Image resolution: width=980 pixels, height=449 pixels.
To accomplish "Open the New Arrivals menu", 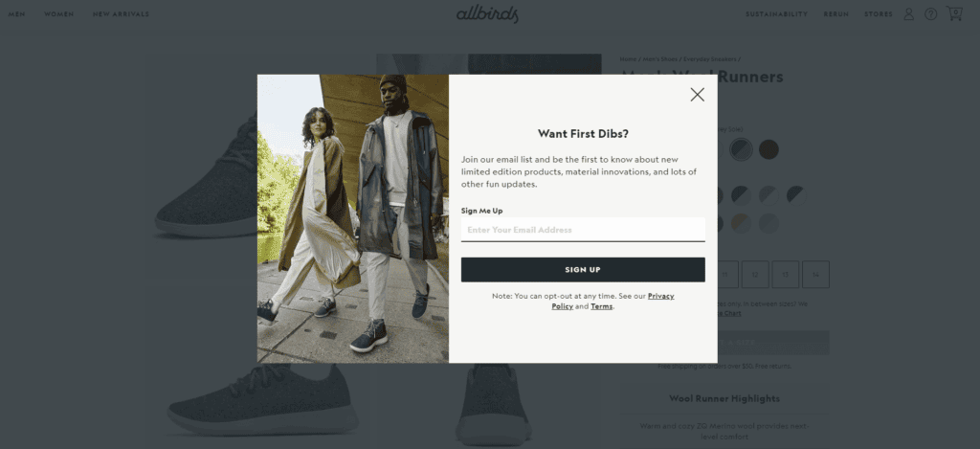I will click(x=121, y=14).
